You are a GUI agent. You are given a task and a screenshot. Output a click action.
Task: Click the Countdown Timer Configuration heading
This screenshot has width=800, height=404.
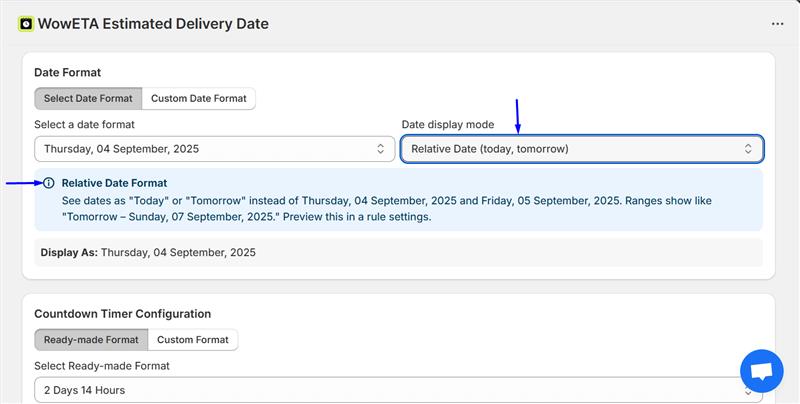click(122, 314)
